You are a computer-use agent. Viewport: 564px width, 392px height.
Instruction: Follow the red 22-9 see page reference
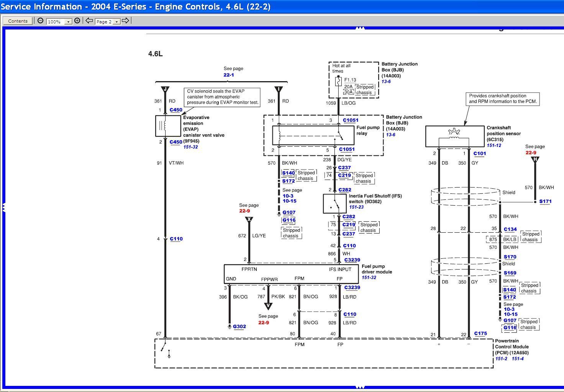[x=244, y=211]
